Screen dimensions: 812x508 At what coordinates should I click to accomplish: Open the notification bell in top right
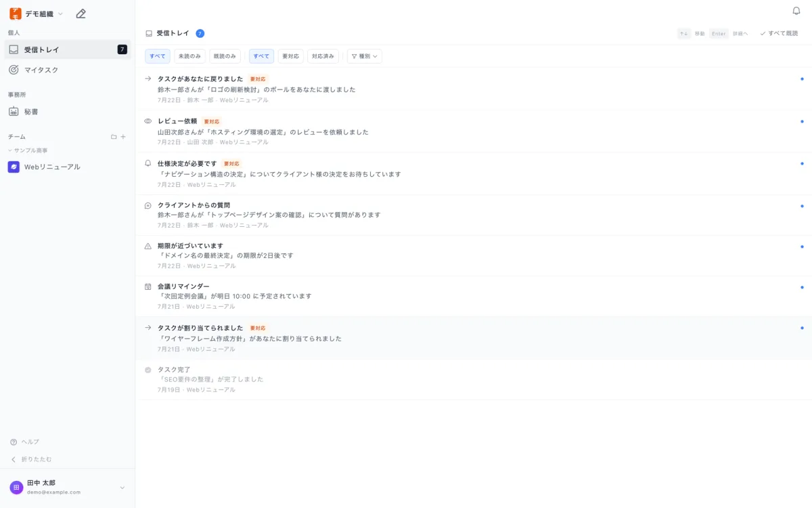point(796,11)
